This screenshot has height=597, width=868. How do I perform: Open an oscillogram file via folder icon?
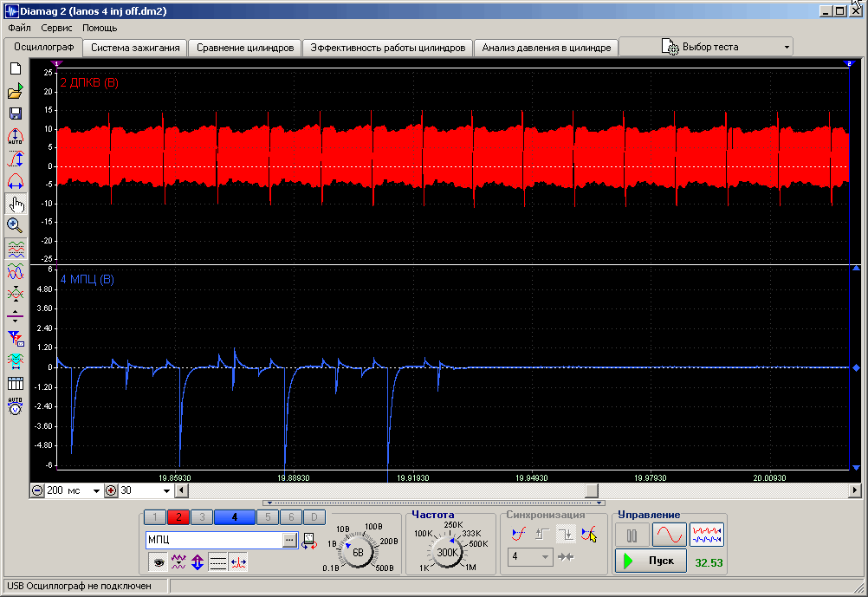click(x=16, y=91)
